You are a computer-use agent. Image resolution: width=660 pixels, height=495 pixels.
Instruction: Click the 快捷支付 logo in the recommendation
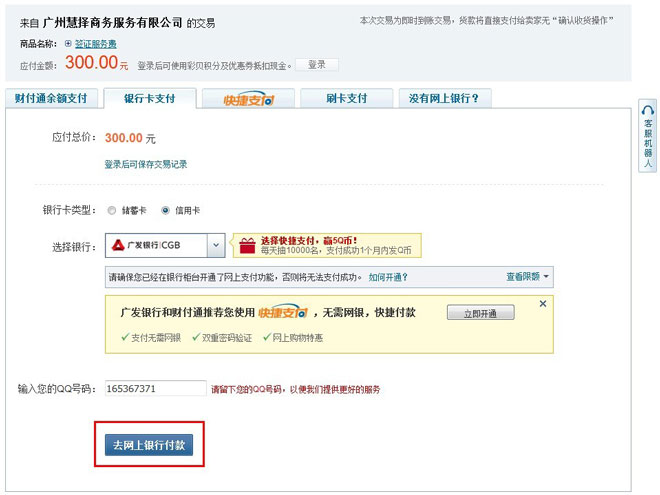coord(283,312)
